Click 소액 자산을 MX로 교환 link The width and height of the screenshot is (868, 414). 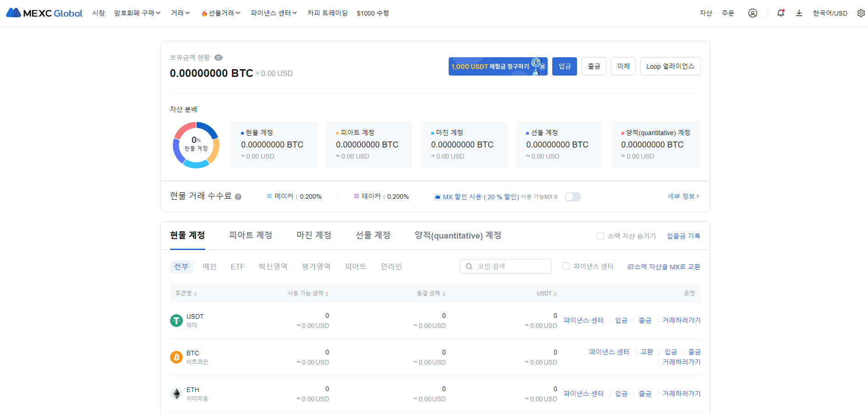[664, 267]
